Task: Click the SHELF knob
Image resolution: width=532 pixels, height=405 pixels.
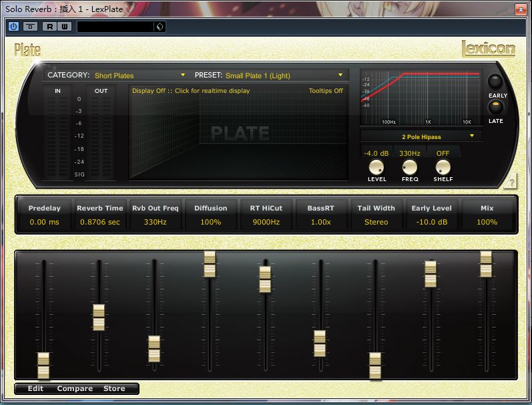Action: (x=443, y=167)
